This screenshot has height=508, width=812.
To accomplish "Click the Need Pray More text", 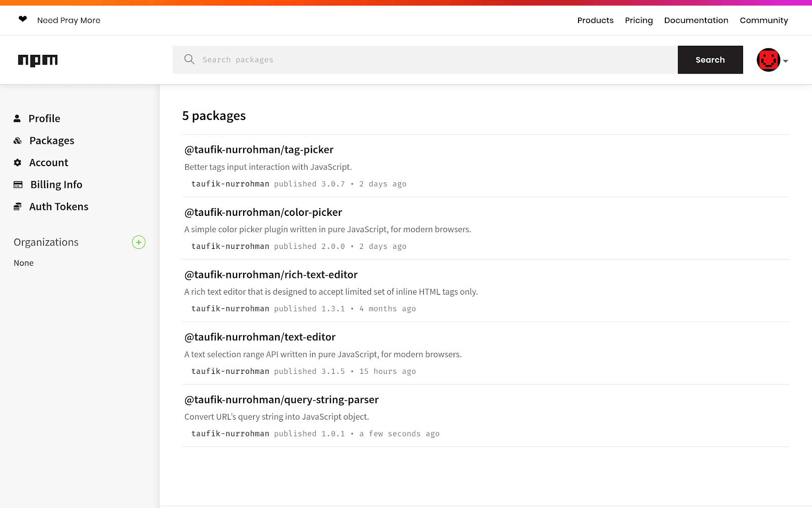I will click(x=69, y=20).
